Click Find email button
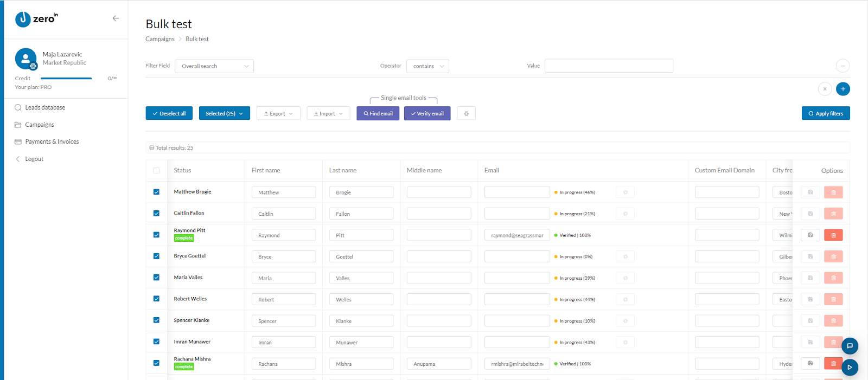868x380 pixels. [x=378, y=113]
